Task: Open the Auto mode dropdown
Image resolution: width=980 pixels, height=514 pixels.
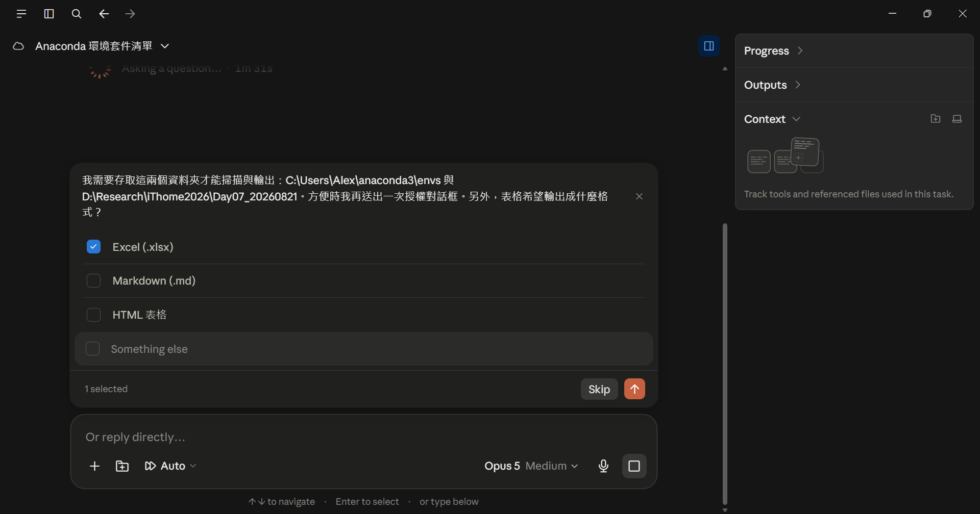Action: pos(171,466)
